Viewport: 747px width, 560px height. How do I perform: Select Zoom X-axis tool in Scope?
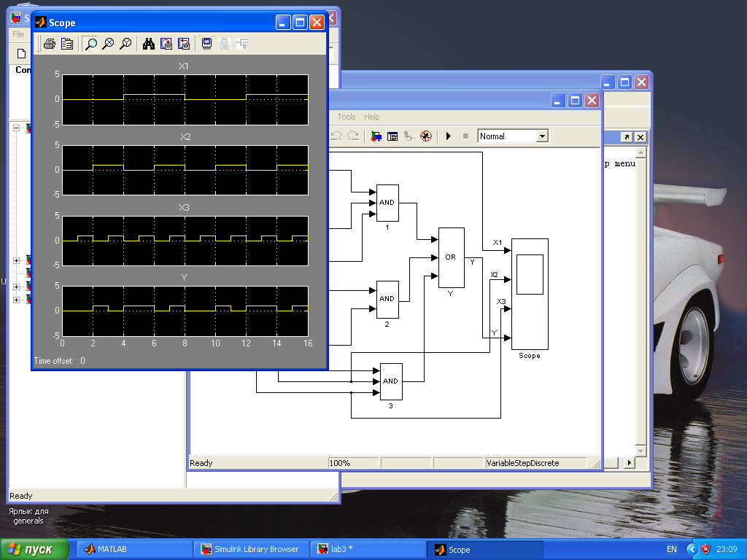coord(108,44)
